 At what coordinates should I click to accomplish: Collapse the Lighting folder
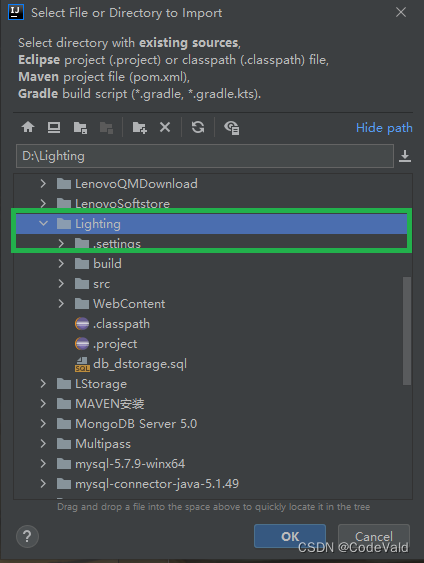[x=43, y=224]
